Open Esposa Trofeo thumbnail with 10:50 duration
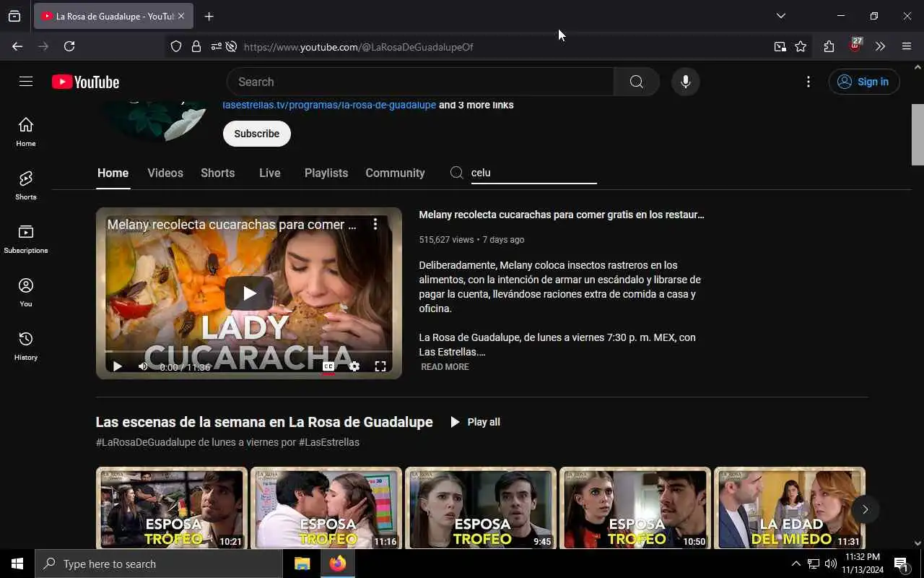 coord(635,508)
